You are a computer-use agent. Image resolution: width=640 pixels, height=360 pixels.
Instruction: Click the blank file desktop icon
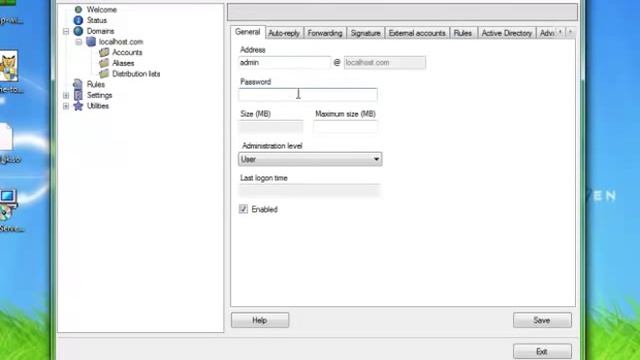pos(6,137)
